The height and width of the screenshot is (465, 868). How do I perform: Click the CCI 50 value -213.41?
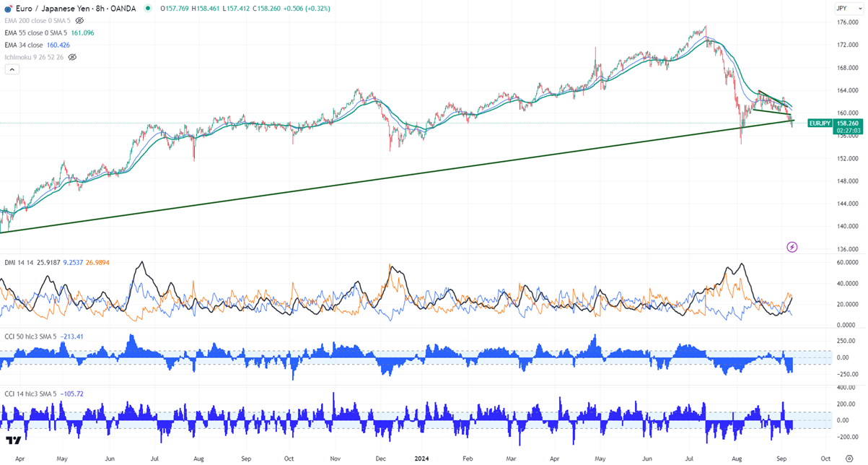[x=73, y=336]
